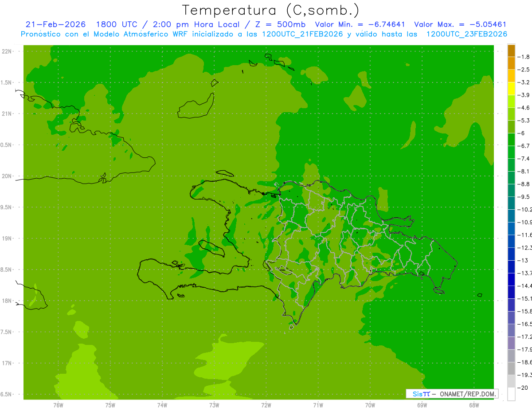
Task: Click the "-18.6" colorbar value
Action: click(524, 362)
